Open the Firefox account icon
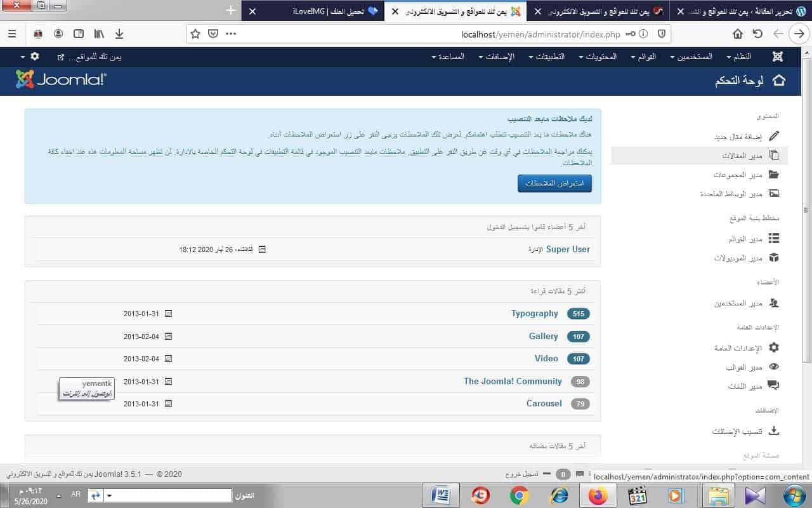 pyautogui.click(x=58, y=34)
